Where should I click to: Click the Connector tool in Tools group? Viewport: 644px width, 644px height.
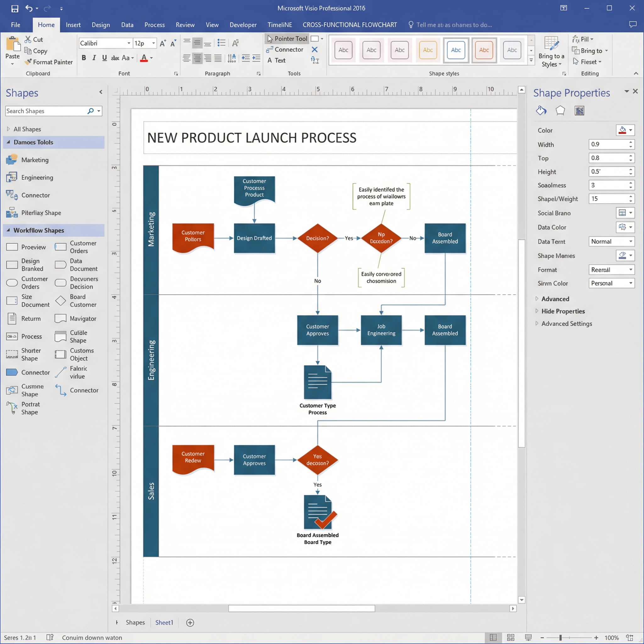click(x=285, y=50)
